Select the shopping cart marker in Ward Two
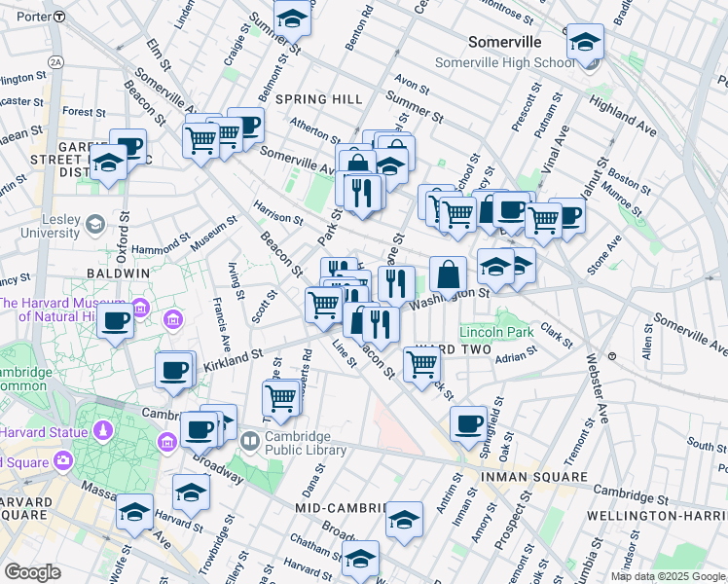The image size is (728, 584). [x=421, y=365]
